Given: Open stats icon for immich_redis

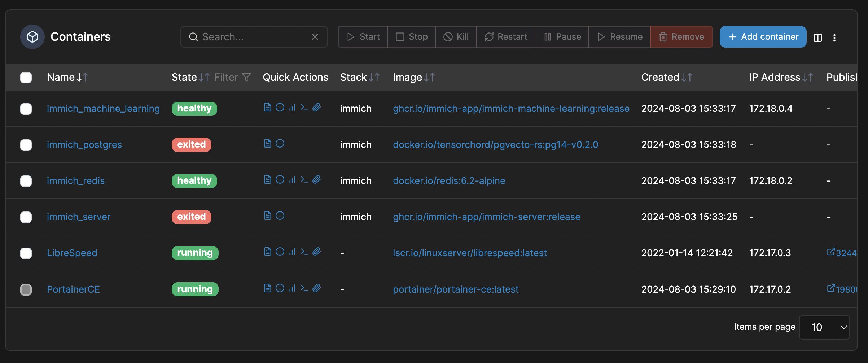Looking at the screenshot, I should tap(292, 180).
